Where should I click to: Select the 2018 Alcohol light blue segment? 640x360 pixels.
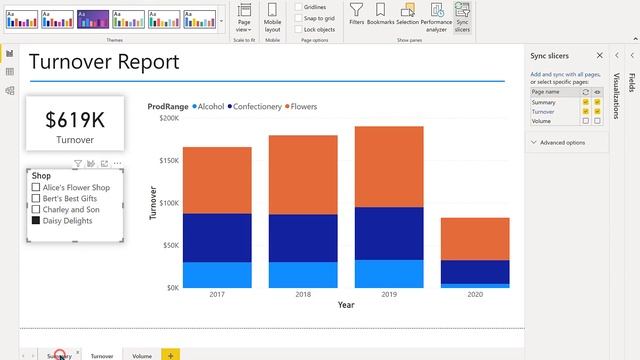click(x=303, y=275)
